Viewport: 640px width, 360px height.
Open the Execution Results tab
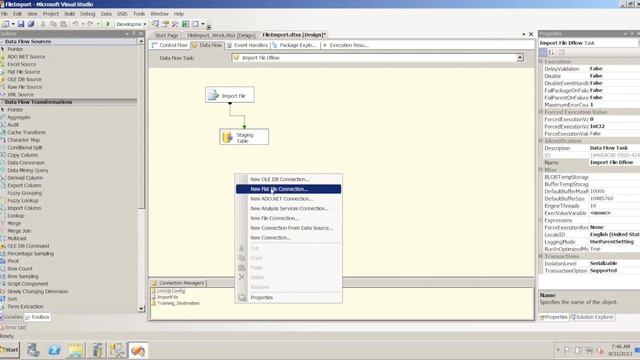[346, 45]
